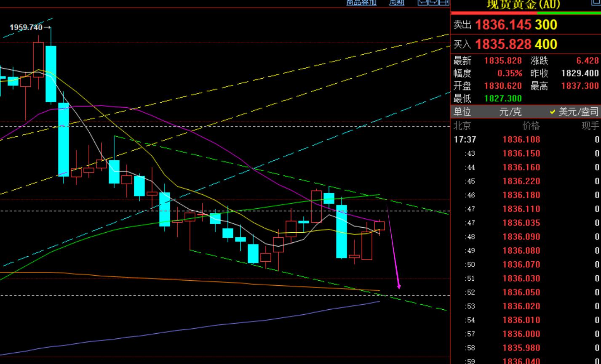This screenshot has width=601, height=364.
Task: Click the tick price 1836.220
Action: [x=521, y=181]
